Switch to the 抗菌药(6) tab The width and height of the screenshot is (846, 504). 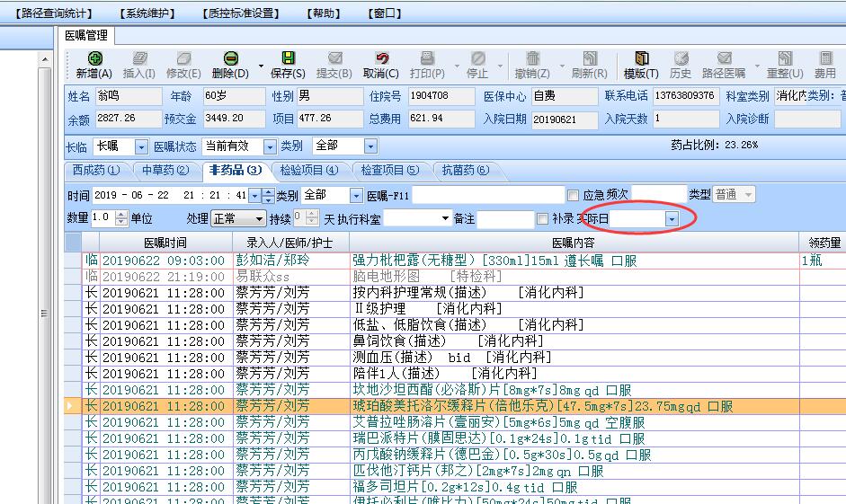coord(465,171)
